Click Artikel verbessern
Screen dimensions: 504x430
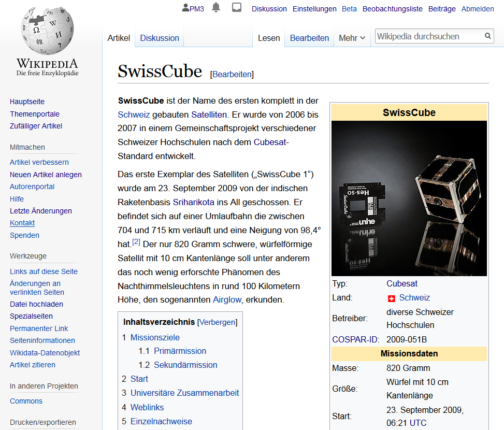point(39,162)
